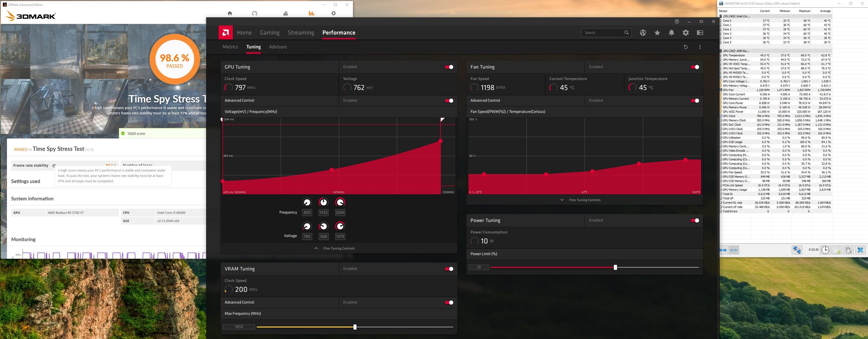This screenshot has height=339, width=868.
Task: Open 3DMark stress tests chart icon
Action: pos(285,13)
